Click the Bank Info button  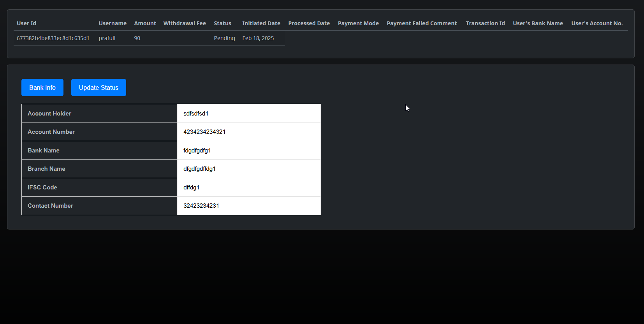point(42,88)
